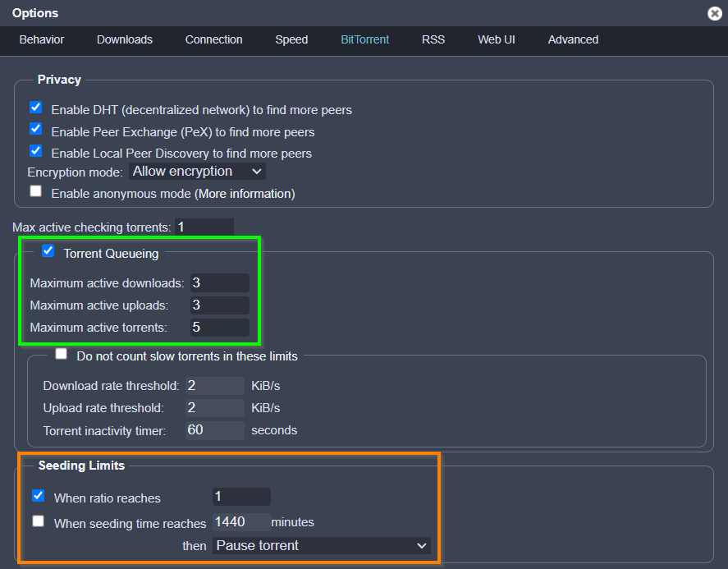The height and width of the screenshot is (569, 728).
Task: Open the Advanced tab
Action: [x=573, y=39]
